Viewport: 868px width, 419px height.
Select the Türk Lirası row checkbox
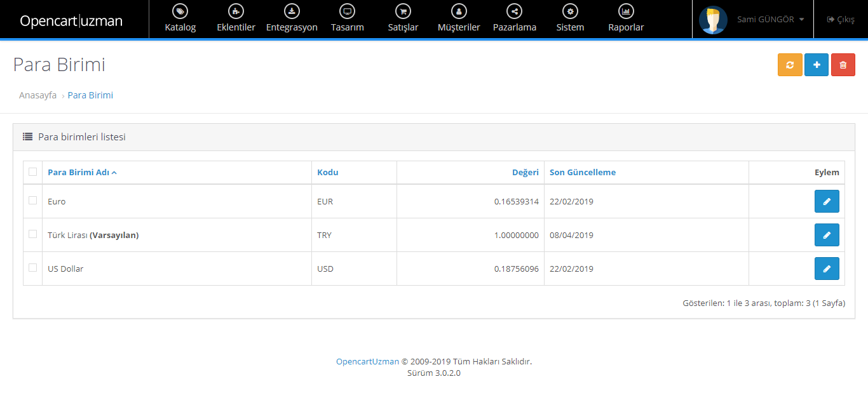click(x=32, y=234)
